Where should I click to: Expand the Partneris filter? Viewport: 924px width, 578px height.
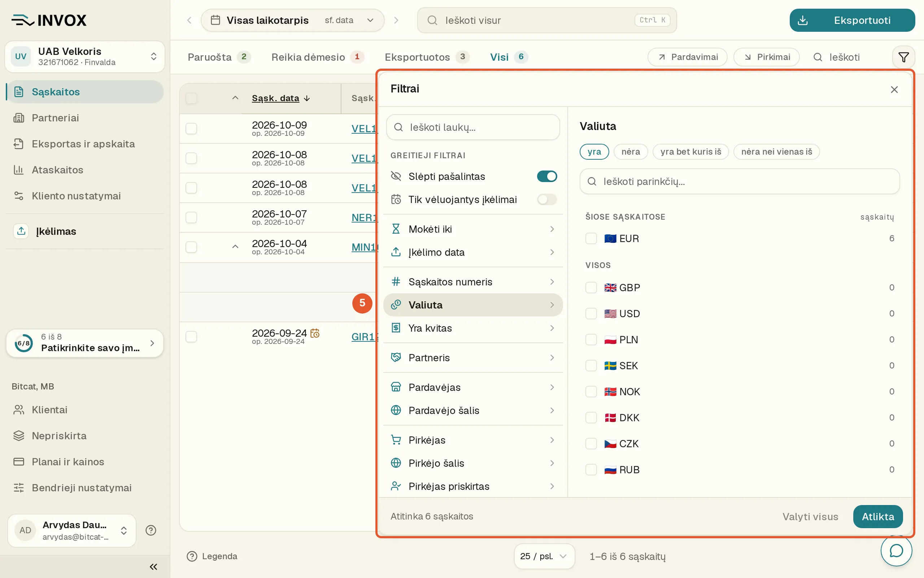(473, 358)
